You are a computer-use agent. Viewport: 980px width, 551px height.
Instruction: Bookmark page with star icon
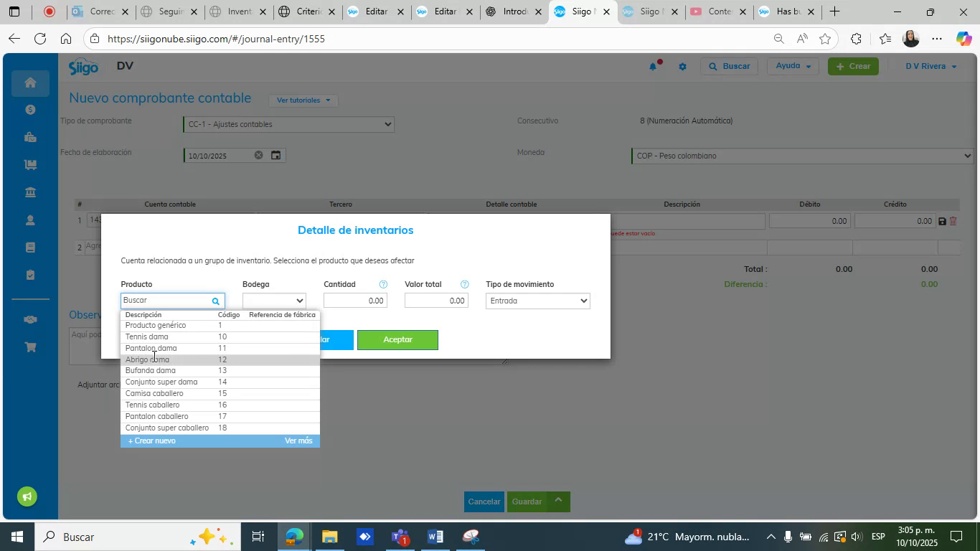point(825,39)
